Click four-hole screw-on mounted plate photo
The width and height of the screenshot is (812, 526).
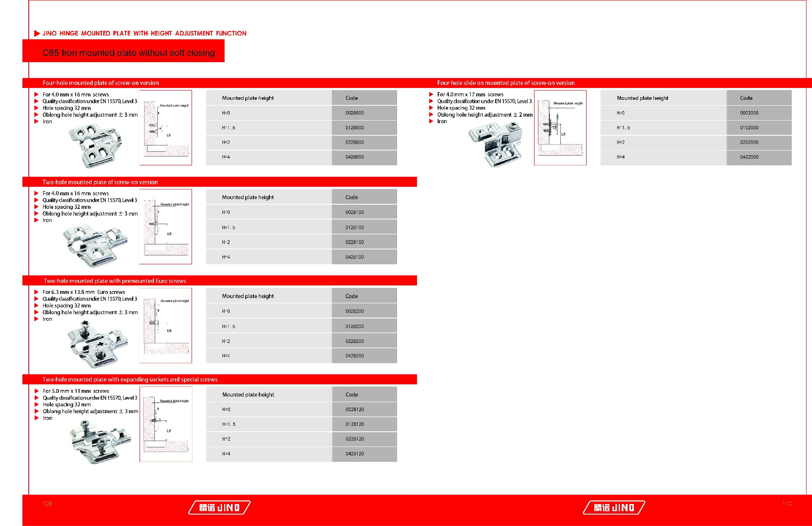coord(96,145)
